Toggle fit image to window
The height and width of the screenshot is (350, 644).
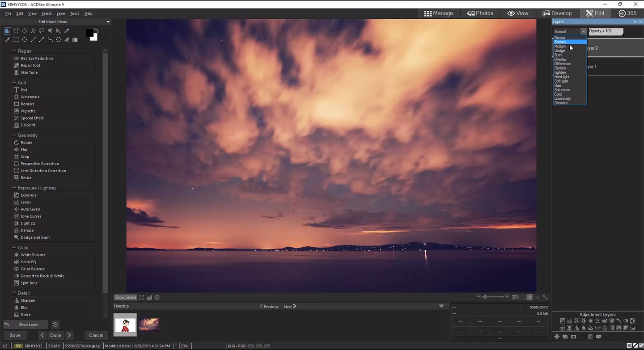pyautogui.click(x=545, y=297)
